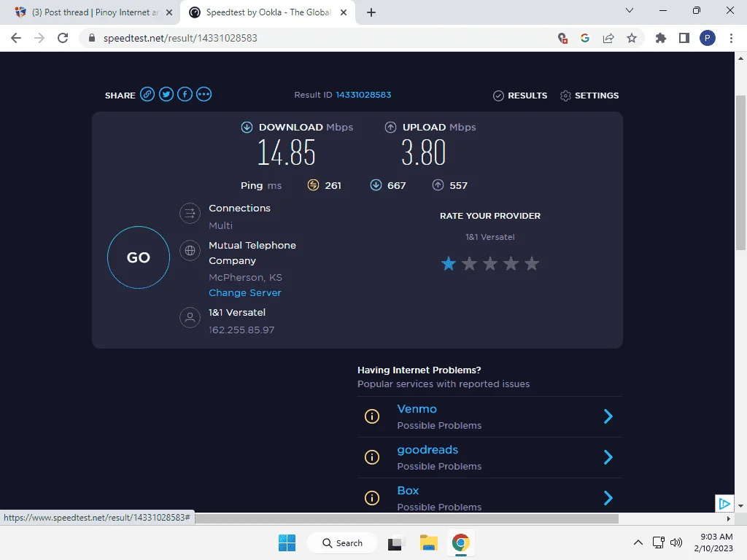Click the upload latency icon next to 557

point(438,184)
